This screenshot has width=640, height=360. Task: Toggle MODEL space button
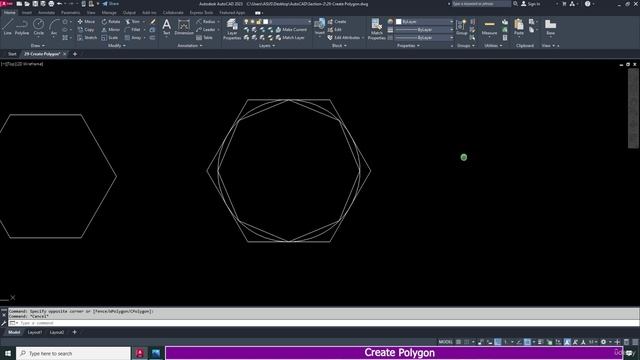[x=445, y=342]
